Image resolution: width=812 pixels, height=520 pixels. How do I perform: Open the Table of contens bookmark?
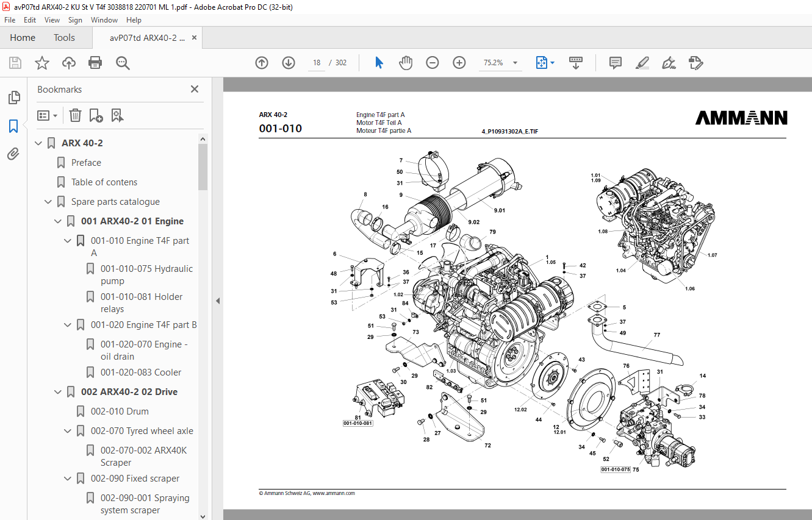(104, 182)
